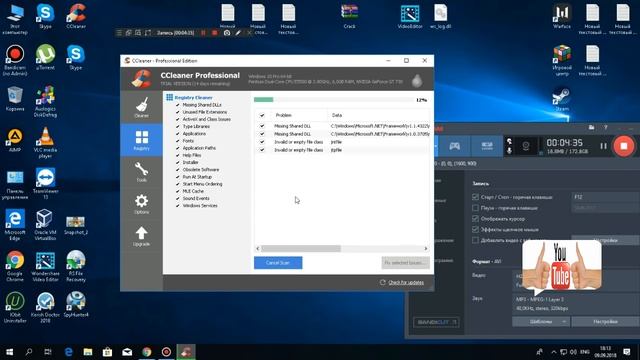Click the taskbar clock and date

point(606,351)
